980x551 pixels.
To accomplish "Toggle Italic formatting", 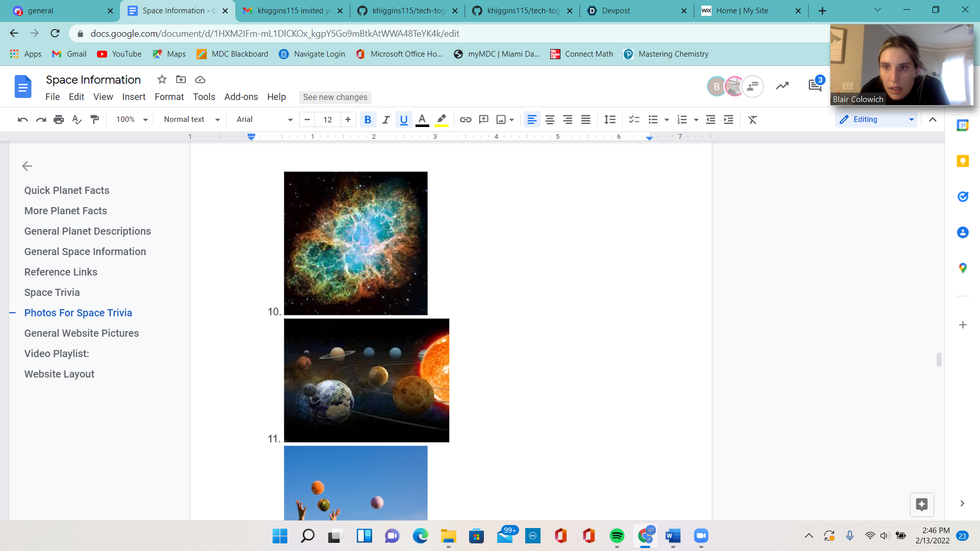I will click(386, 119).
